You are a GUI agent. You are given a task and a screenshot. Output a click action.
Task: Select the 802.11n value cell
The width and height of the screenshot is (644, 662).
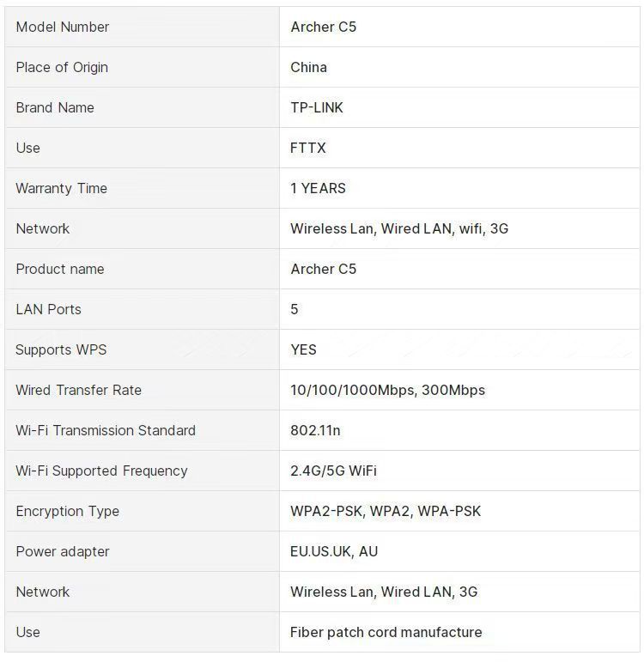[x=315, y=430]
